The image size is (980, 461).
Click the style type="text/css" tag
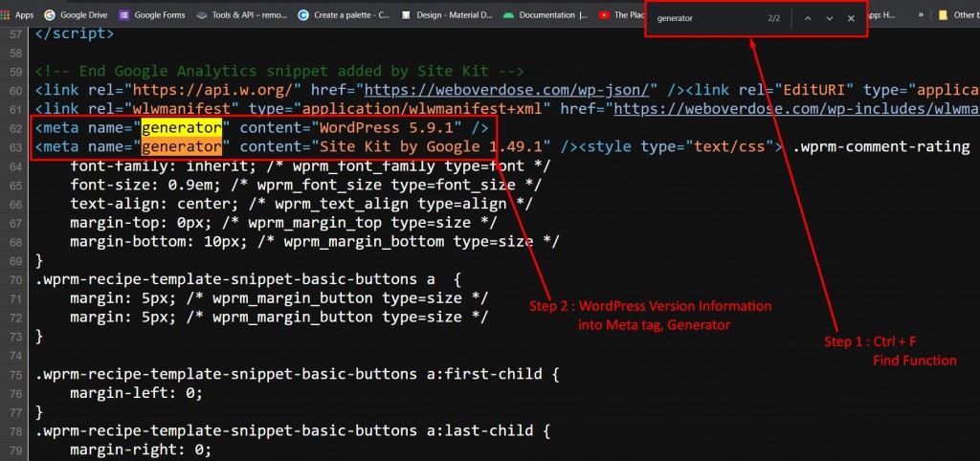click(x=681, y=146)
